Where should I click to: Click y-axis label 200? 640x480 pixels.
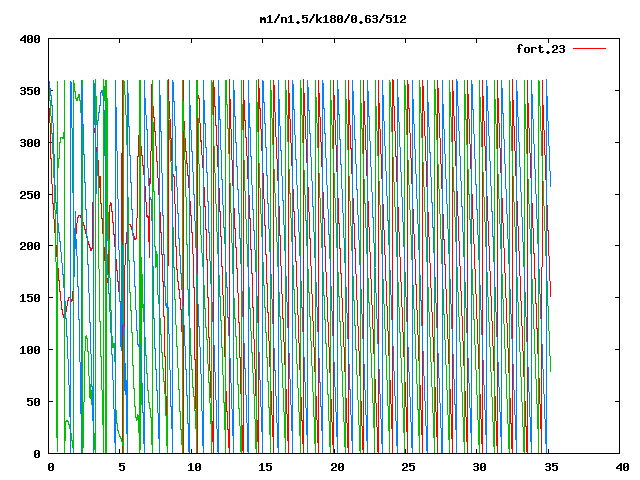coord(30,246)
